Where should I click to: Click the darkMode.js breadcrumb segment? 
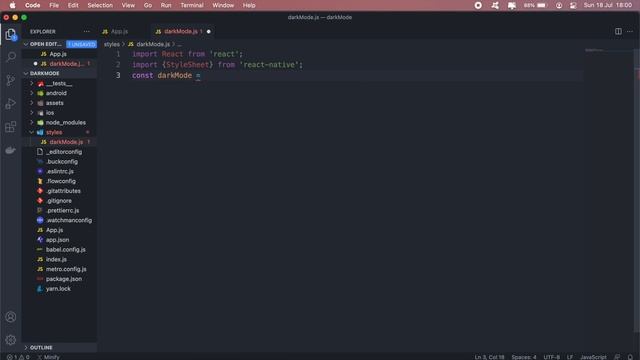pyautogui.click(x=149, y=44)
